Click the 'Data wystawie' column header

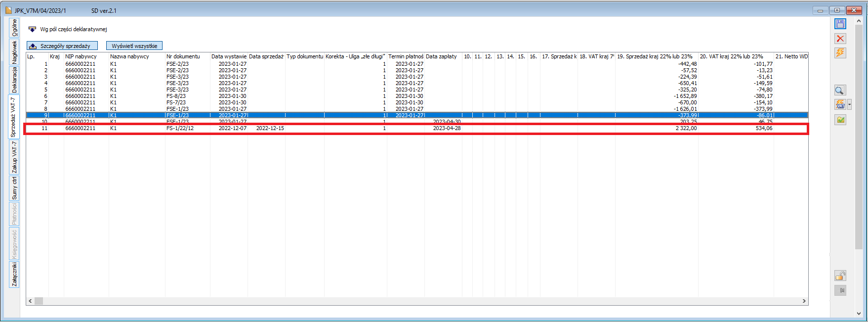point(229,56)
